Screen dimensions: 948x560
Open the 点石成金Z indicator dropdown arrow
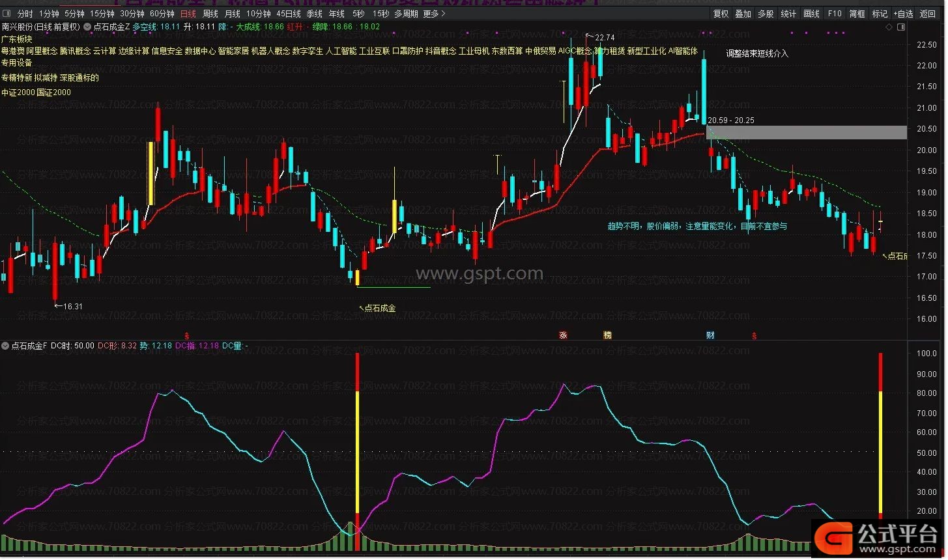pos(87,27)
